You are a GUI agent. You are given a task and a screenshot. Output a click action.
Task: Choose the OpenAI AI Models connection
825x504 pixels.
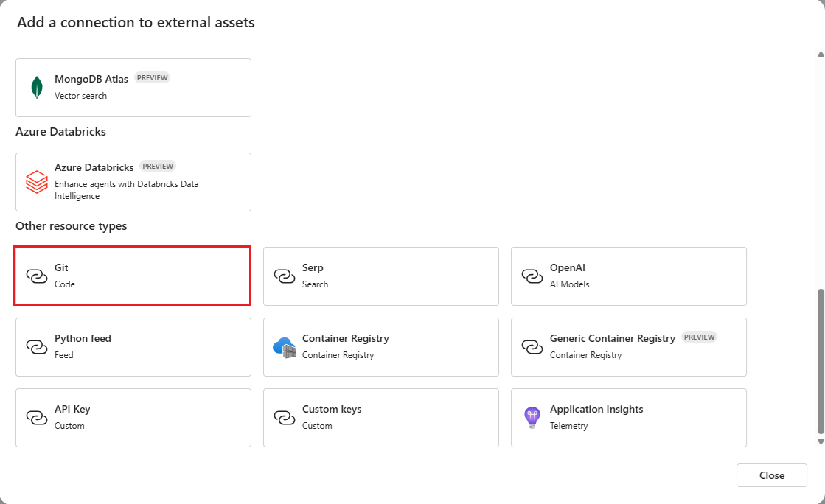coord(628,276)
